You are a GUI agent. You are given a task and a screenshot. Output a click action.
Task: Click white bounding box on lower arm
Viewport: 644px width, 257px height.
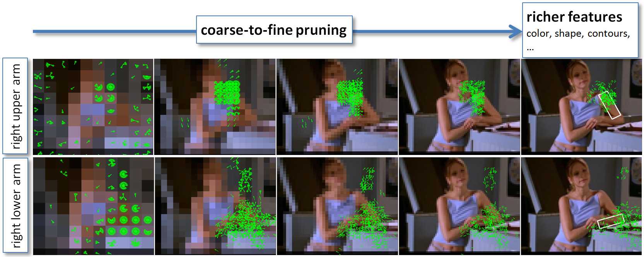pos(611,221)
